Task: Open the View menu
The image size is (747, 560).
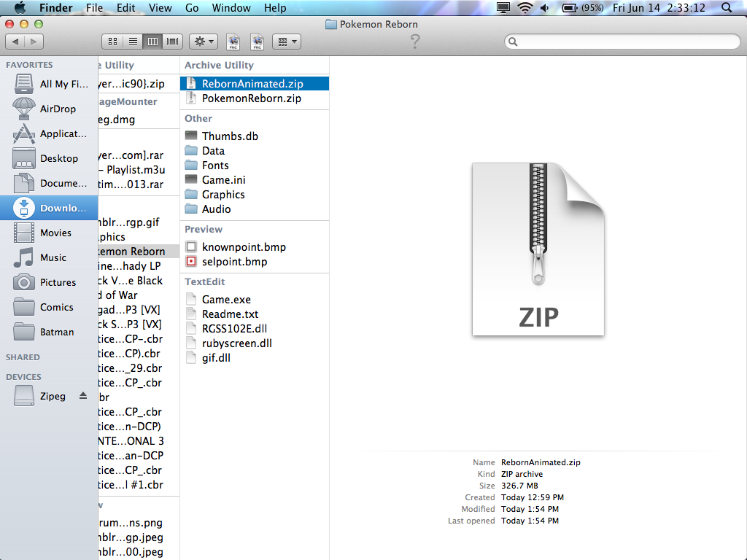Action: pos(160,8)
